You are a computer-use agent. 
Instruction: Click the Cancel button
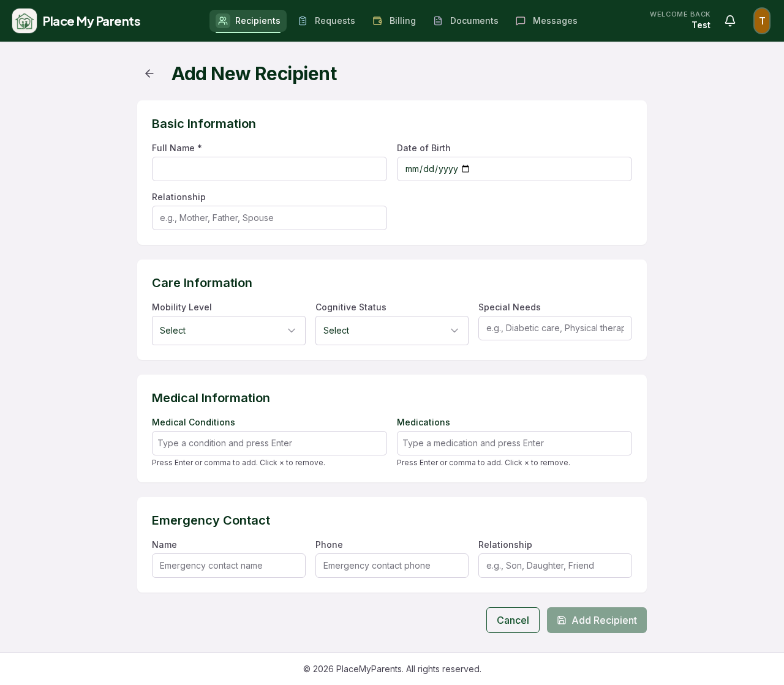513,620
